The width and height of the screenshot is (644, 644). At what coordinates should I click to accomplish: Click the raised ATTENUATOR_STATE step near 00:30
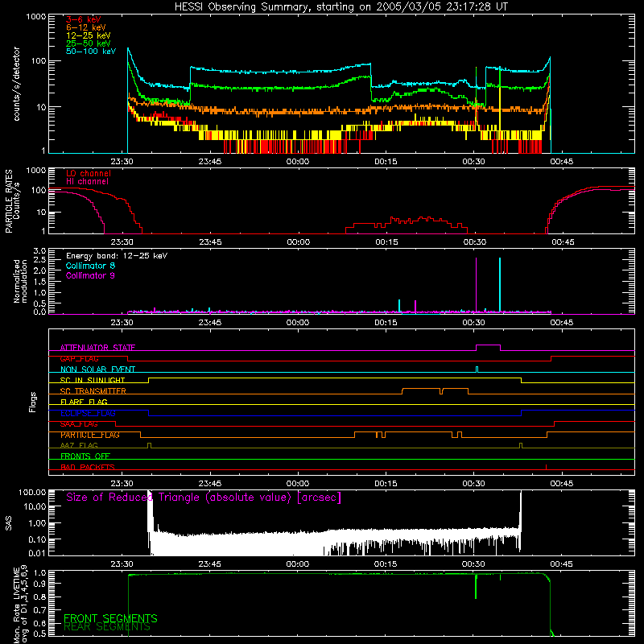pos(488,345)
